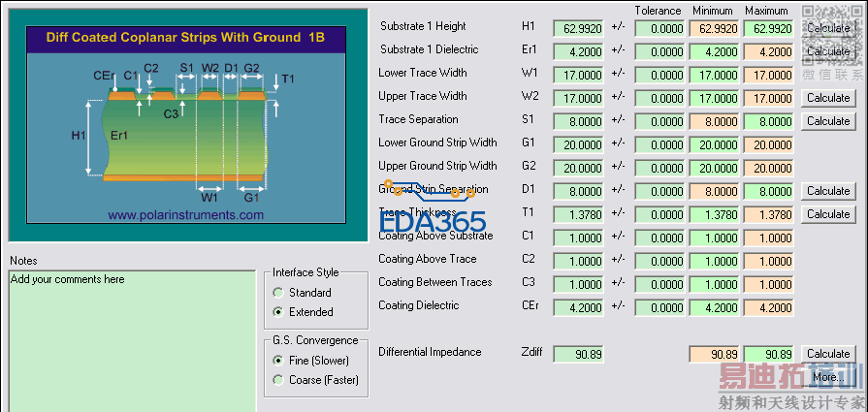Click the Notes comments text area
Viewport: 868px width, 412px height.
click(x=132, y=340)
